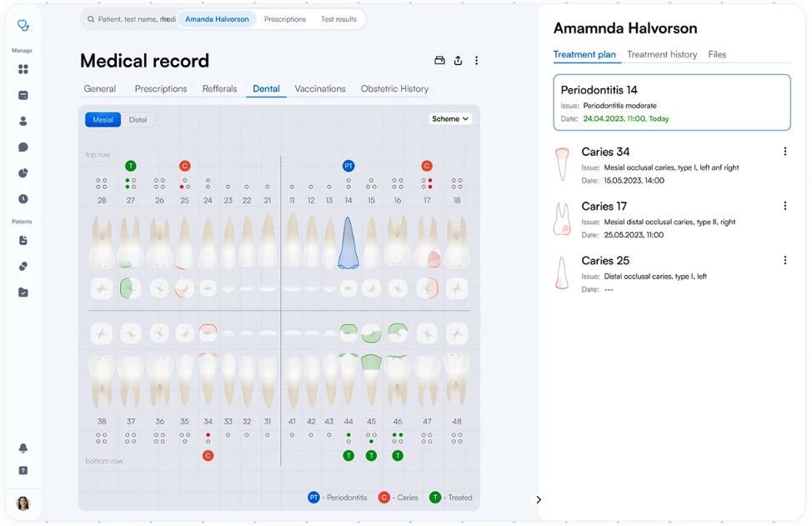Open notifications via the bell icon
812x526 pixels.
pos(23,448)
